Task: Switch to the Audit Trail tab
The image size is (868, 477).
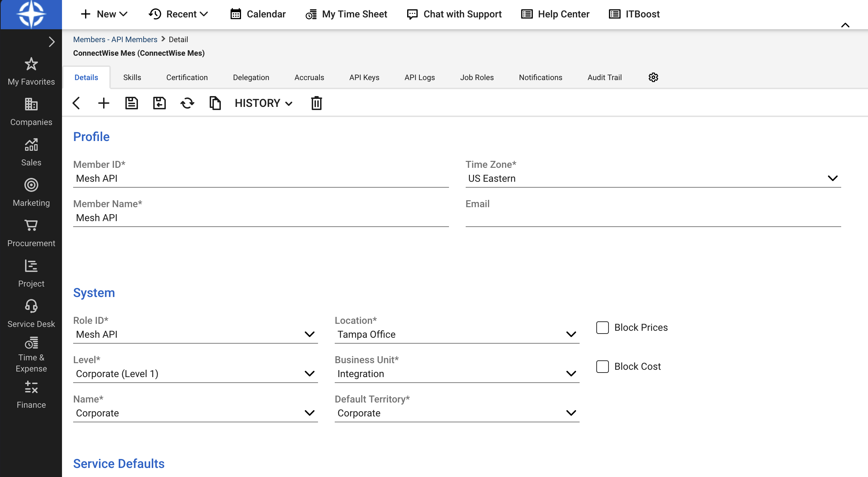Action: (x=605, y=78)
